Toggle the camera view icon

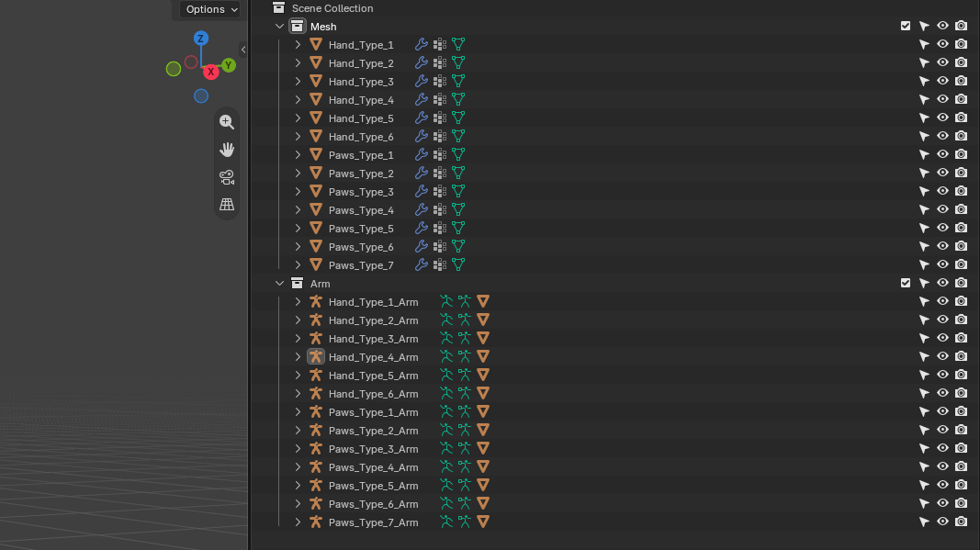[227, 177]
